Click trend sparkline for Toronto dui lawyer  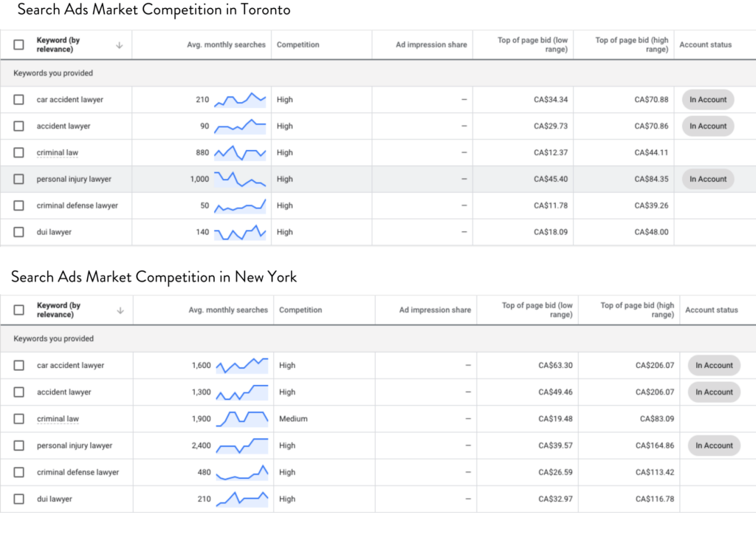click(239, 233)
